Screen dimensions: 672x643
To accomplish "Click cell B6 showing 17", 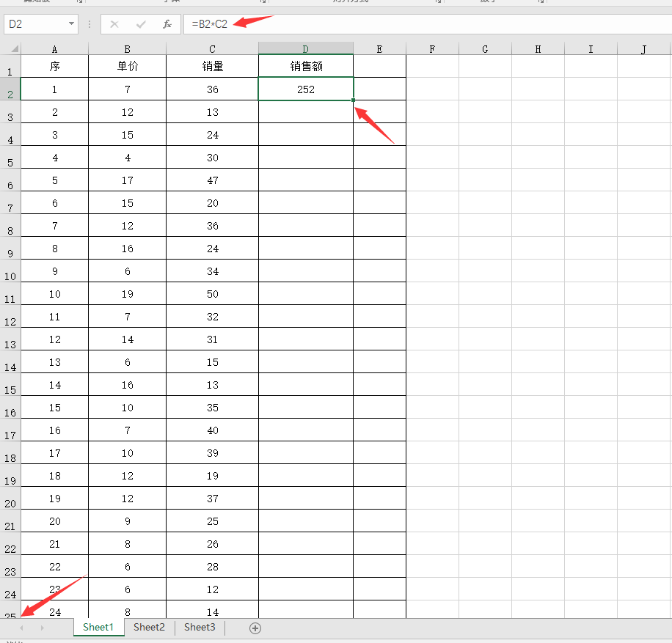I will pyautogui.click(x=128, y=180).
